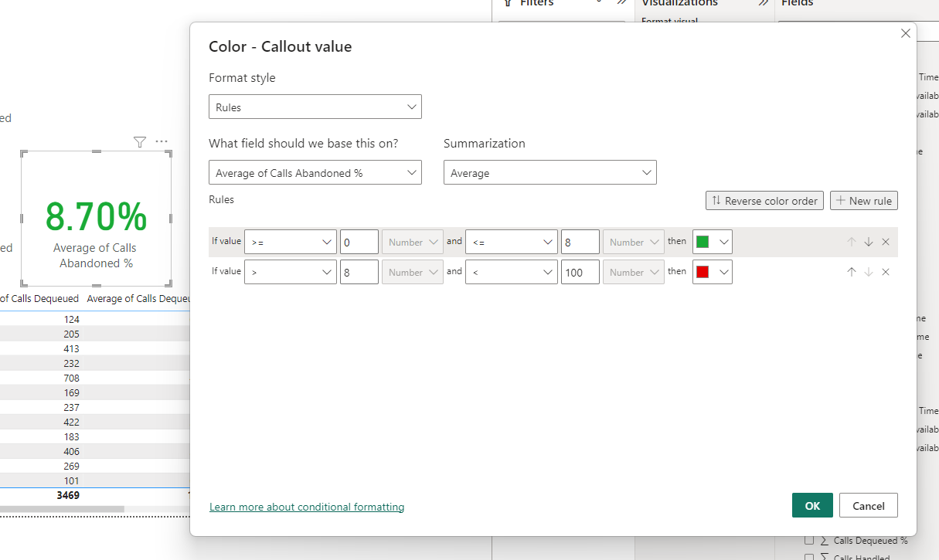The image size is (939, 560).
Task: Collapse the Visualizations pane with chevrons
Action: [762, 2]
